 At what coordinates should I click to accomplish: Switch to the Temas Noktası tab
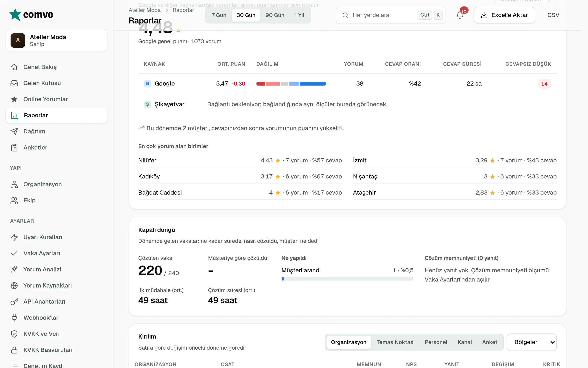tap(395, 342)
